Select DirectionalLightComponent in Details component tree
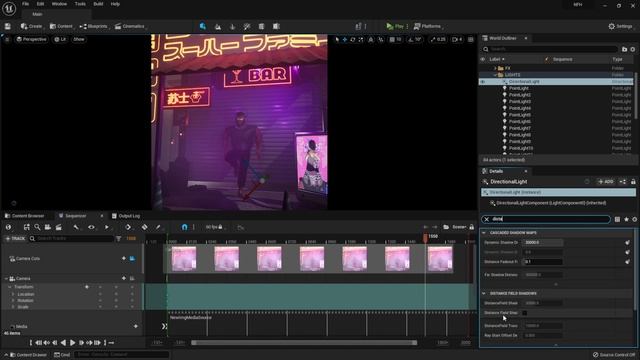The width and height of the screenshot is (640, 360). (551, 203)
